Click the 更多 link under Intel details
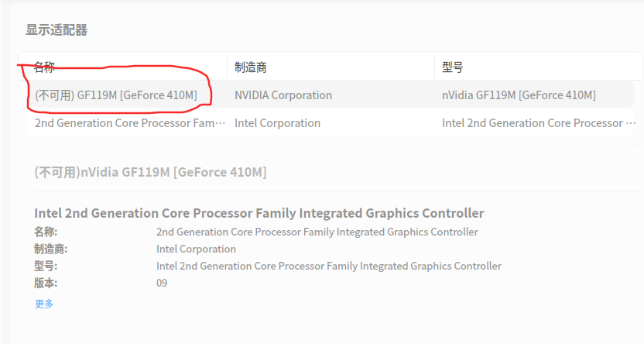Screen dimensions: 644x344 coord(44,304)
